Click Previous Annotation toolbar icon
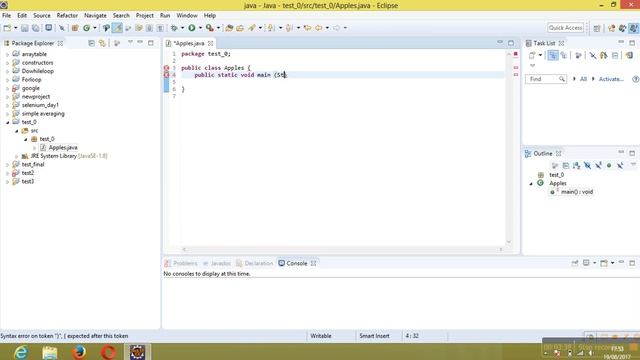The width and height of the screenshot is (640, 360). point(289,28)
